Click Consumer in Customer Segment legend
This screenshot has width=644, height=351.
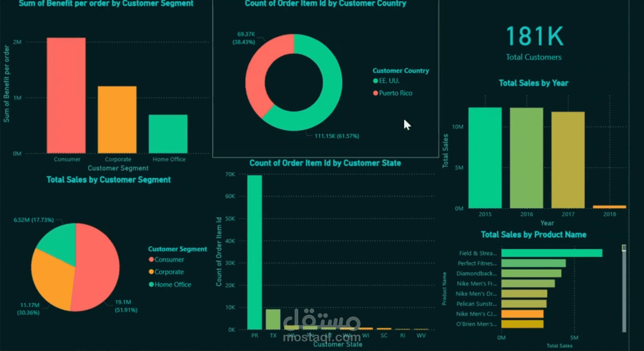click(166, 260)
